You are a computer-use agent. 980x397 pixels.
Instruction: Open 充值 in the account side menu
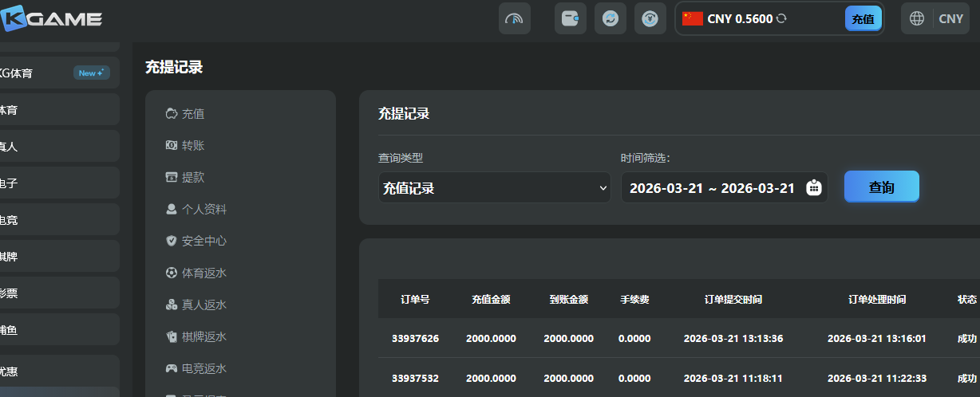[192, 114]
